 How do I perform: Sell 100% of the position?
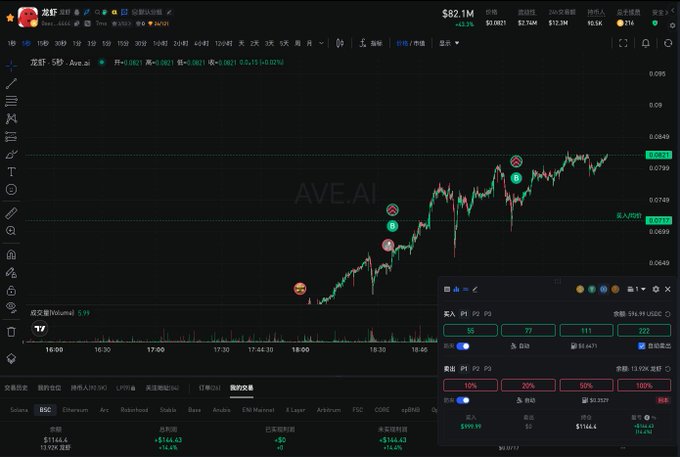coord(644,385)
